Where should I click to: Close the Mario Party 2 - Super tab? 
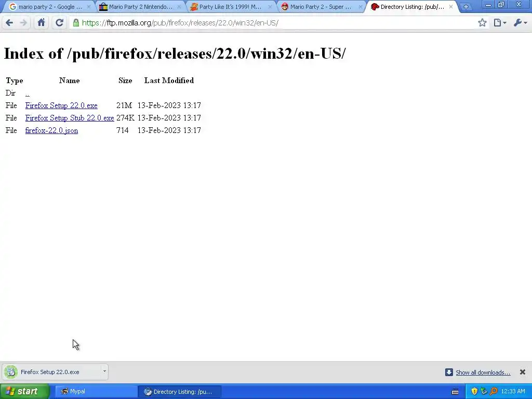pyautogui.click(x=361, y=7)
